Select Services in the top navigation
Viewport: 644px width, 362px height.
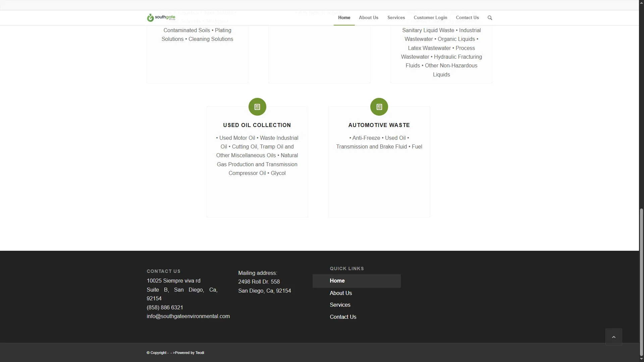[396, 18]
